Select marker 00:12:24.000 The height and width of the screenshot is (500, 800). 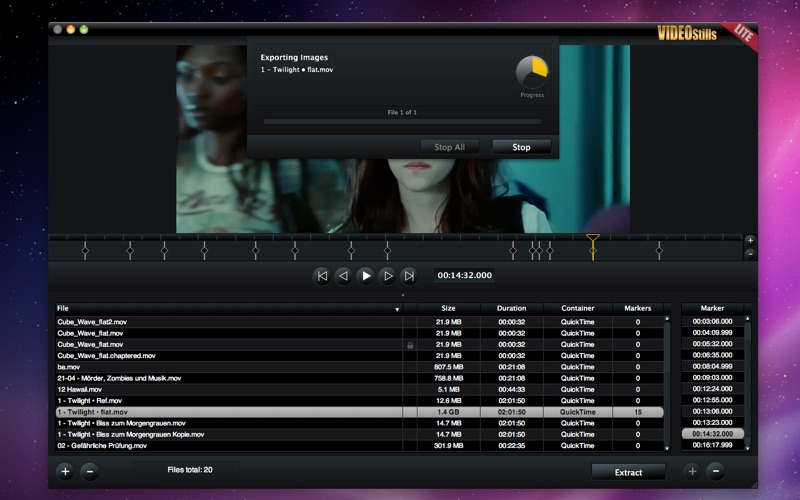712,389
